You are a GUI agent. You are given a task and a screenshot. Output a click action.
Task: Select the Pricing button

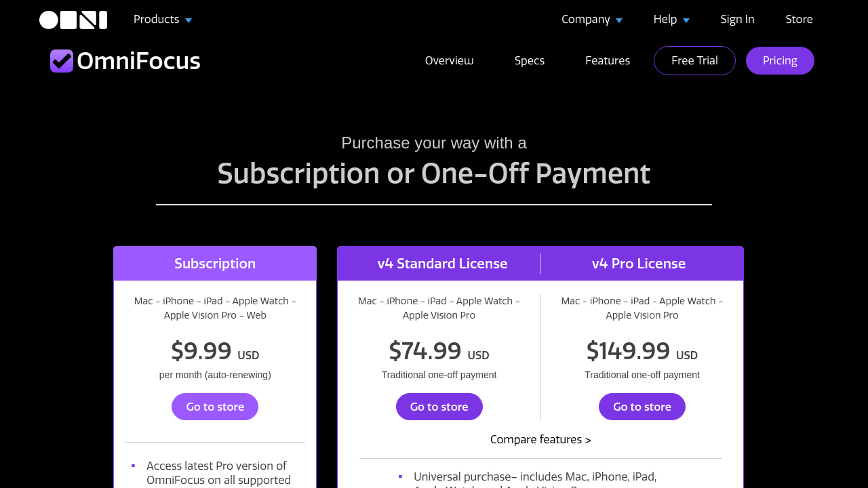[x=780, y=61]
